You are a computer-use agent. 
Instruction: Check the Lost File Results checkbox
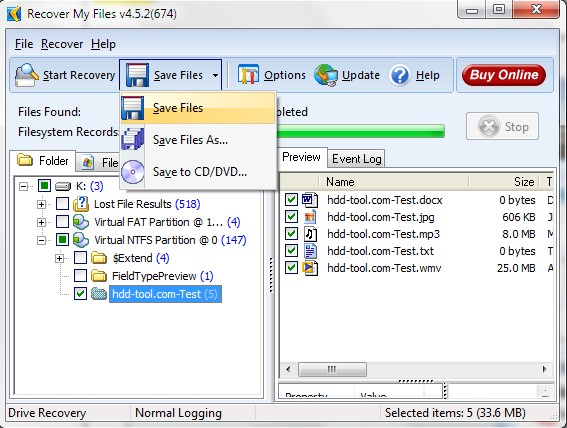63,204
